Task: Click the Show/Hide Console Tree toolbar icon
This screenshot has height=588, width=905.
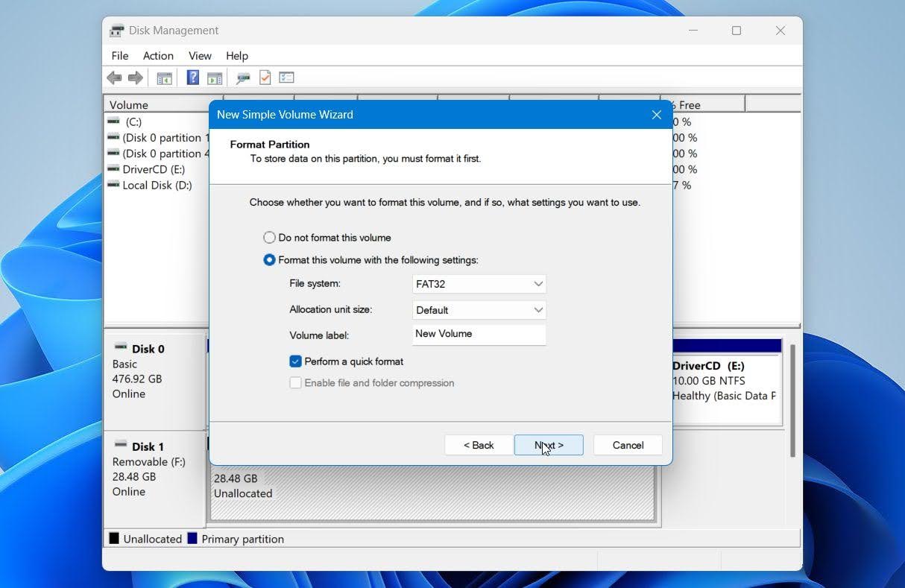Action: [164, 78]
